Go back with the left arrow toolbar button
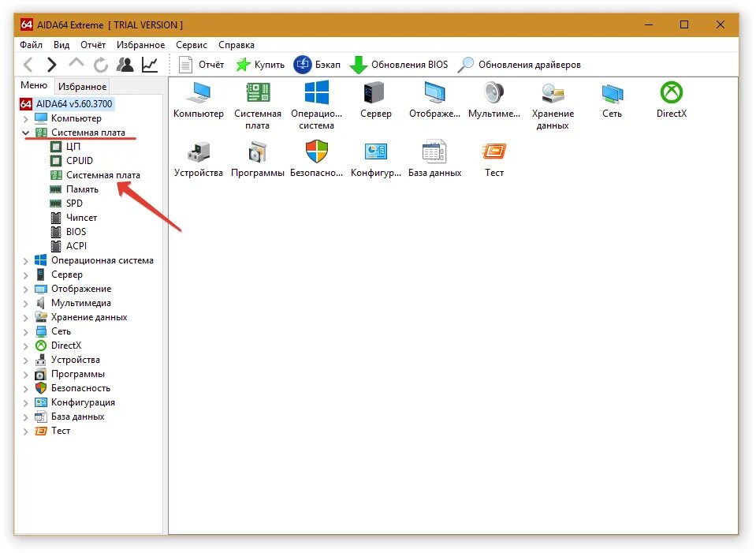The width and height of the screenshot is (756, 553). click(28, 64)
